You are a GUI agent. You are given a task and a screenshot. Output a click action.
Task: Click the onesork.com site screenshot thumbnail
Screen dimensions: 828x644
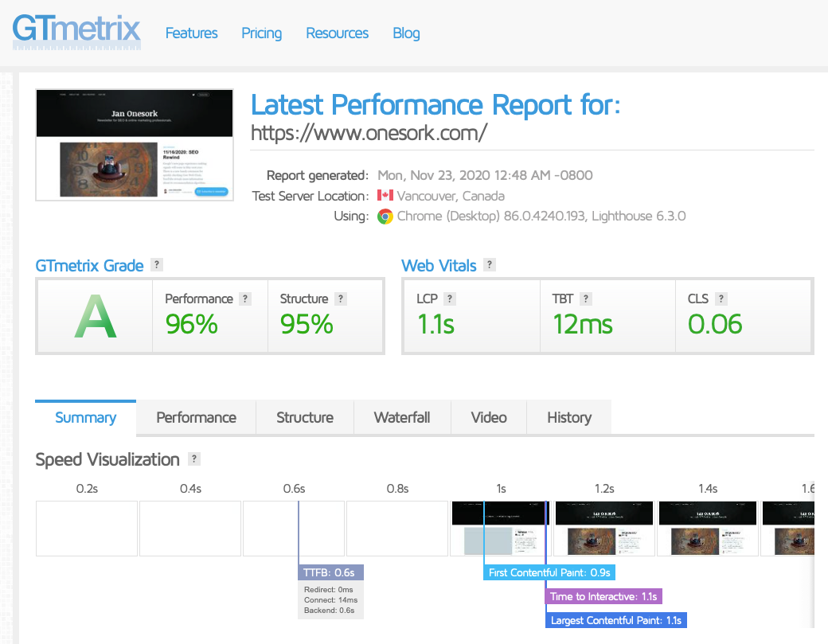[135, 145]
